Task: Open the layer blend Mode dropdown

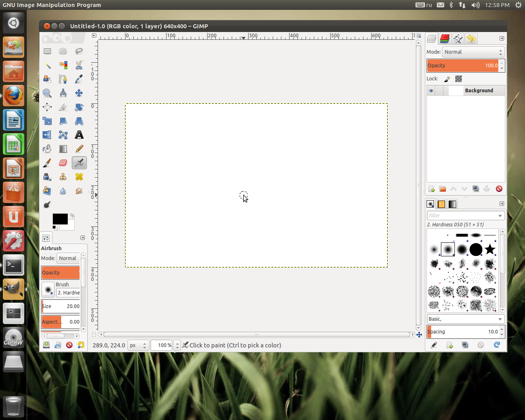Action: click(x=473, y=52)
